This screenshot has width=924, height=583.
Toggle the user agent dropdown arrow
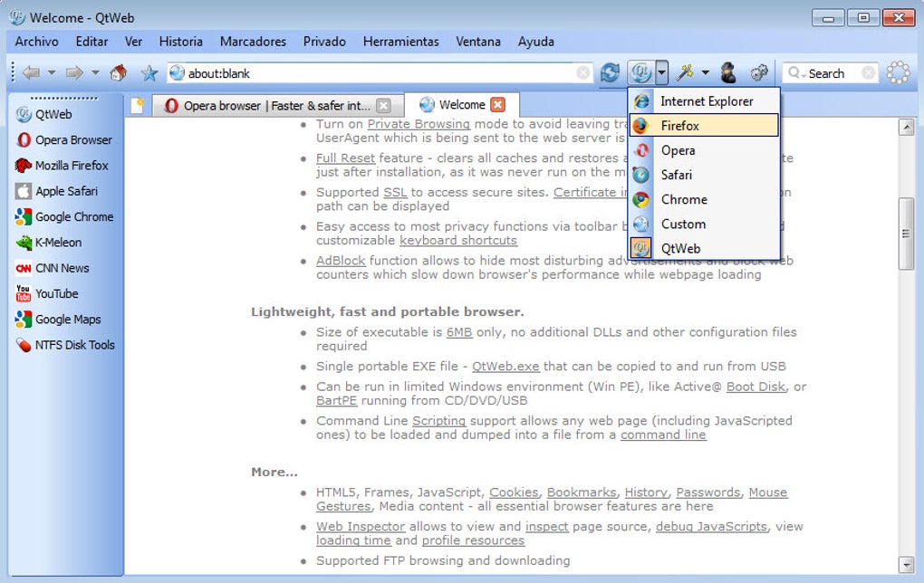[662, 73]
